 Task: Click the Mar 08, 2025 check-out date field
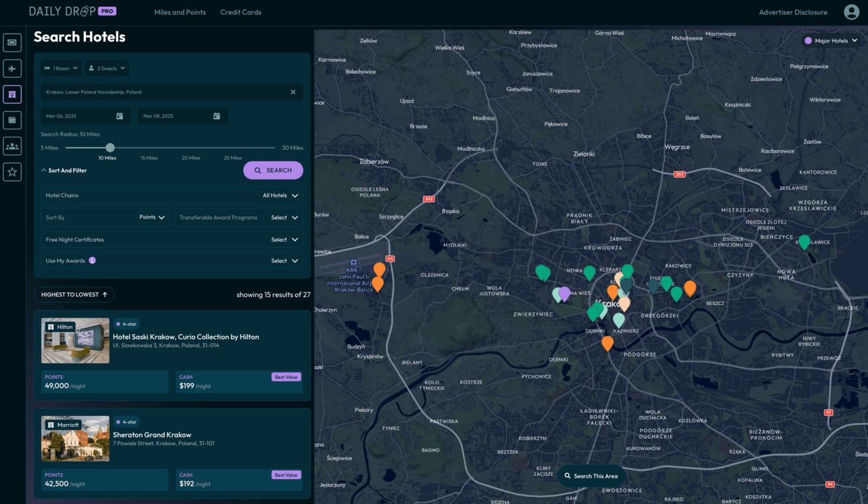coord(183,116)
